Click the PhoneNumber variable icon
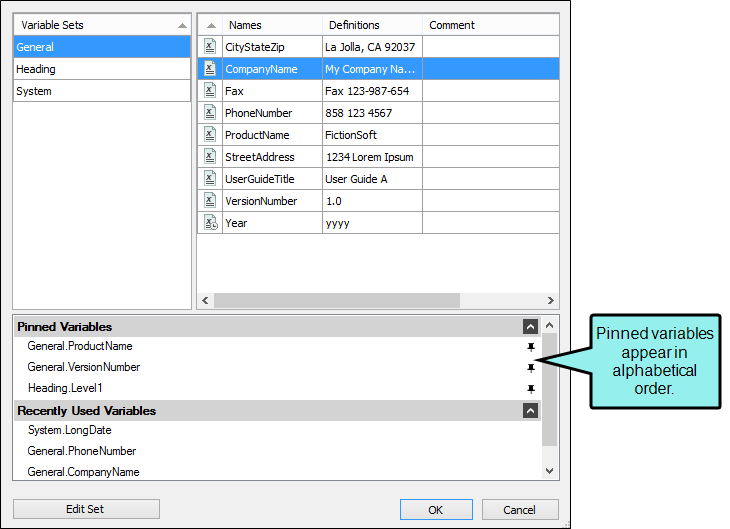This screenshot has width=730, height=529. tap(210, 112)
